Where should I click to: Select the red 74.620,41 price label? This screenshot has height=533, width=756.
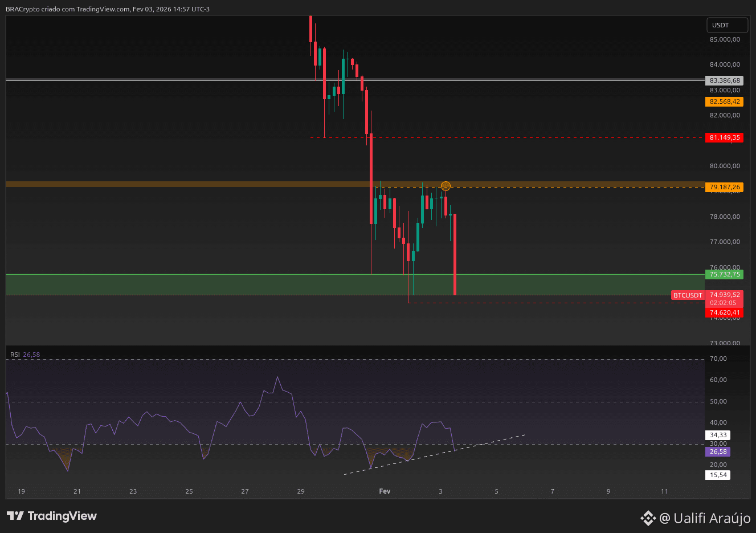pyautogui.click(x=725, y=312)
